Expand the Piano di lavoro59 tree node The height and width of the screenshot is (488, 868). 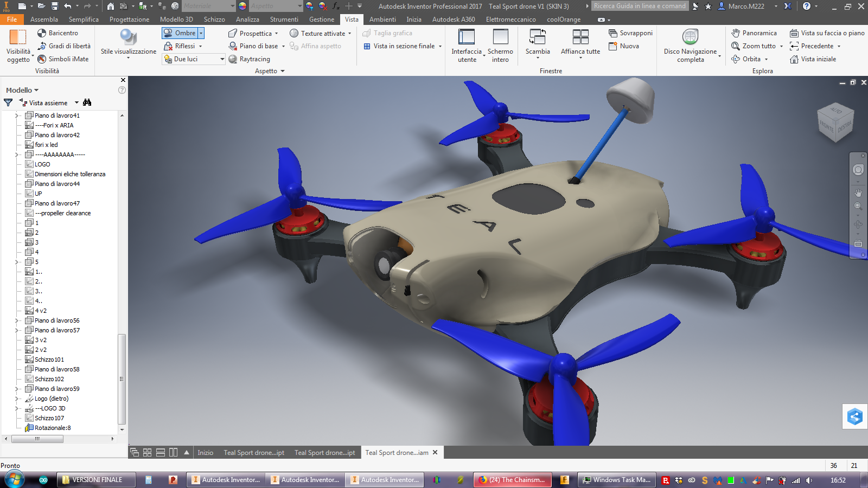tap(17, 389)
